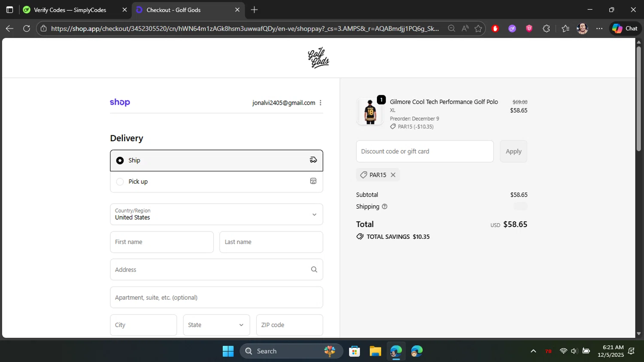Screen dimensions: 644x362
Task: Click the City input field
Action: [x=143, y=325]
